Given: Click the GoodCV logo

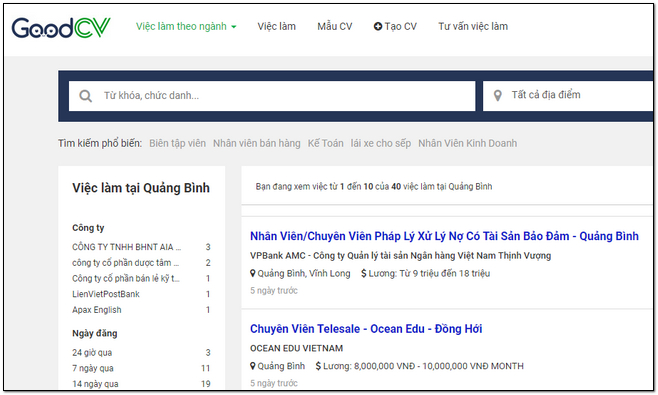Looking at the screenshot, I should coord(61,28).
